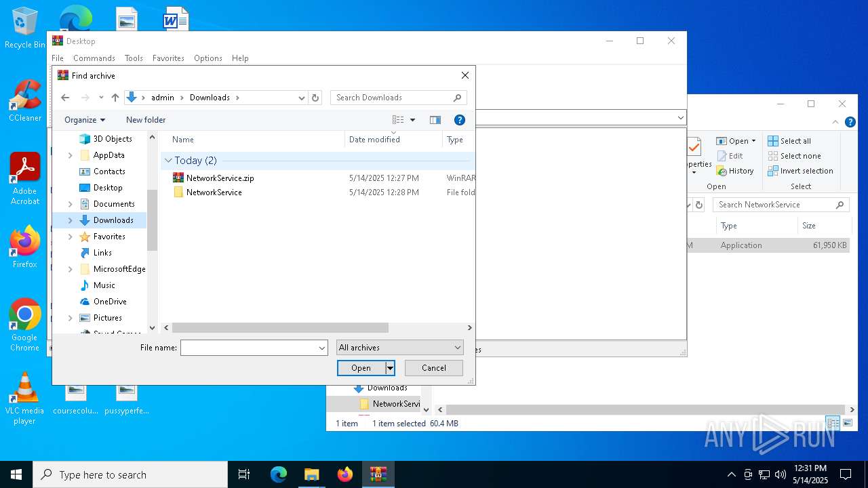Go up one folder level in Find archive

[x=115, y=98]
